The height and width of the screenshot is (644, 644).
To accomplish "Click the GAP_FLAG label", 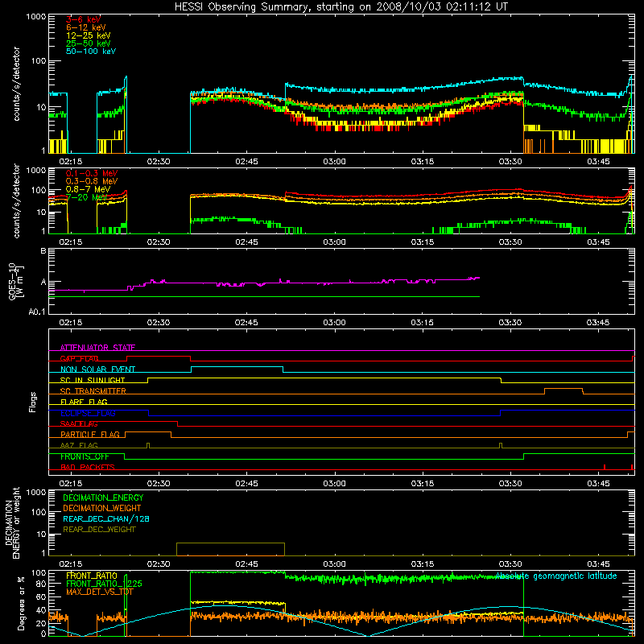I will coord(79,358).
